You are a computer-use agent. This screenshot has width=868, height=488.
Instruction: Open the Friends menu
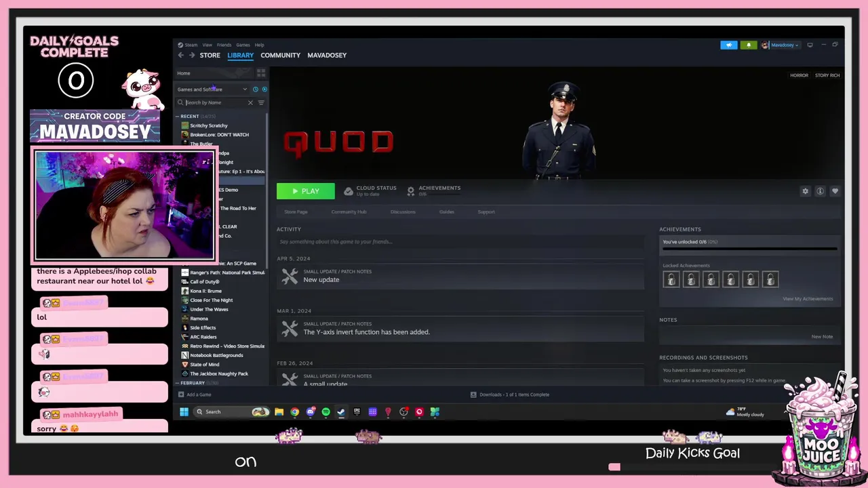point(224,45)
